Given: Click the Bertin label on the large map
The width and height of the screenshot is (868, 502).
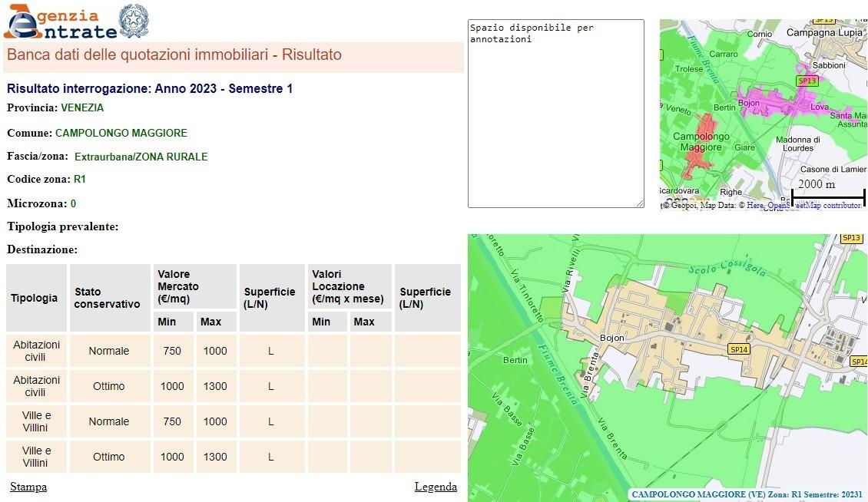Looking at the screenshot, I should [515, 360].
